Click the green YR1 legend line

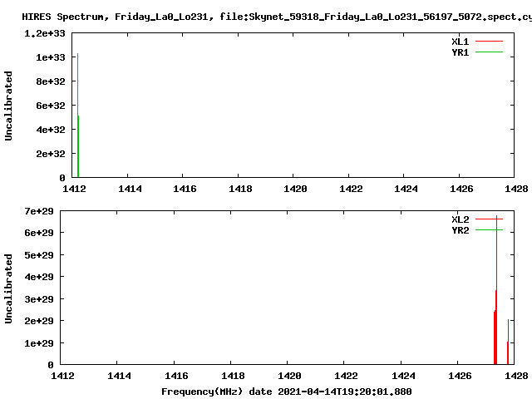[489, 52]
